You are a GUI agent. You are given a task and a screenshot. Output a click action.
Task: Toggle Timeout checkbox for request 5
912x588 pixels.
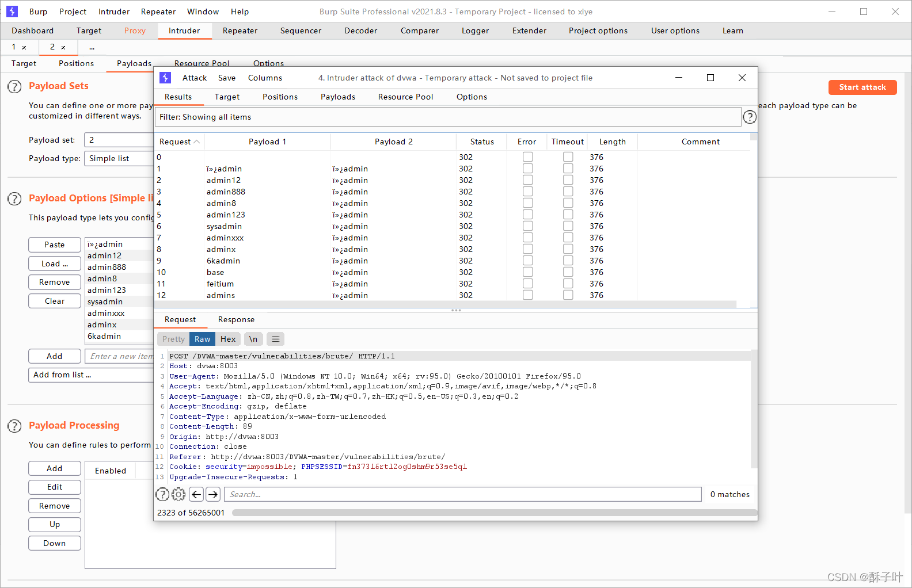point(568,214)
